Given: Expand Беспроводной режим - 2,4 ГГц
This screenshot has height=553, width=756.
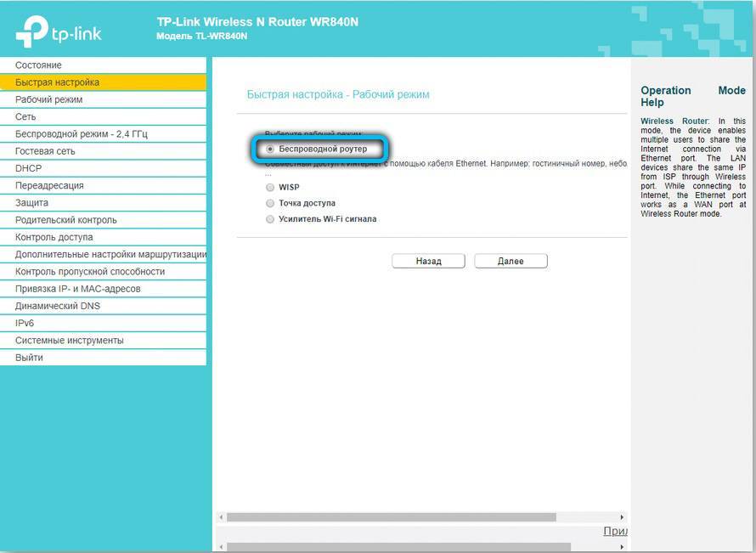Looking at the screenshot, I should [82, 134].
